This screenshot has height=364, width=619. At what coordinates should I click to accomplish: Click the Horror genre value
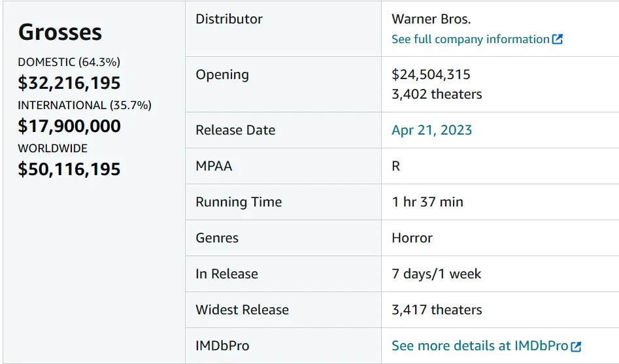pos(412,238)
